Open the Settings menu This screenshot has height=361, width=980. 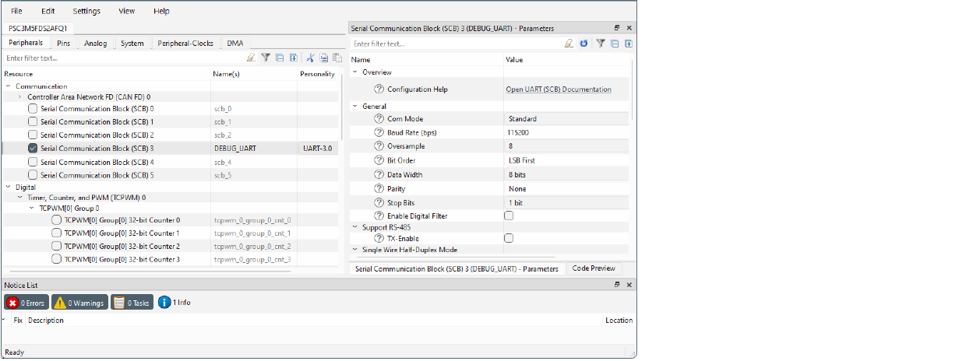click(86, 12)
